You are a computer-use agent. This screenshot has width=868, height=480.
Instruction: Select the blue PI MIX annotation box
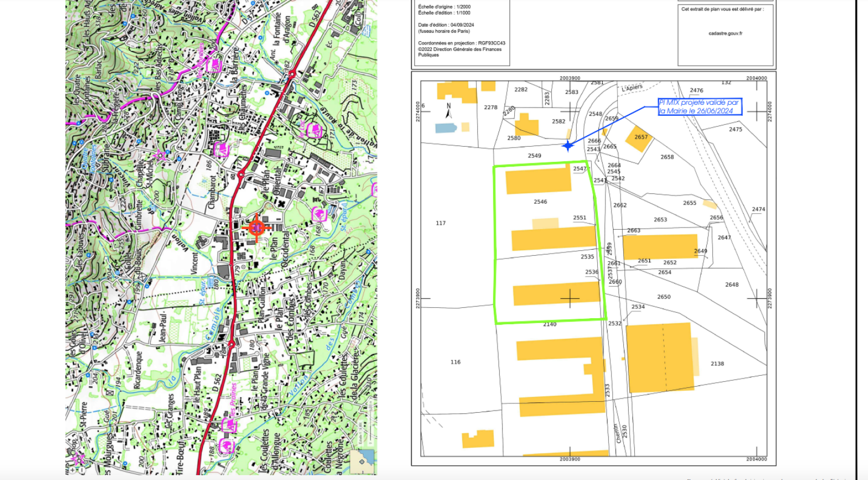pos(699,106)
